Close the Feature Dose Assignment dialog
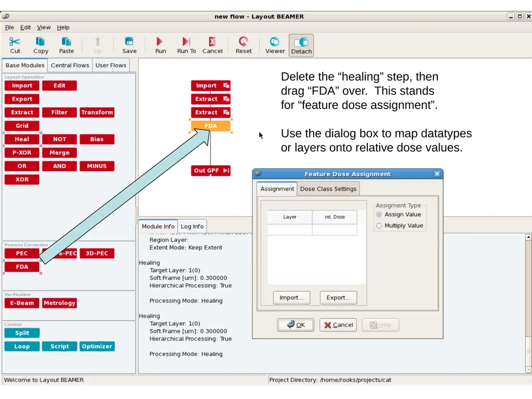The image size is (532, 399). [x=437, y=174]
